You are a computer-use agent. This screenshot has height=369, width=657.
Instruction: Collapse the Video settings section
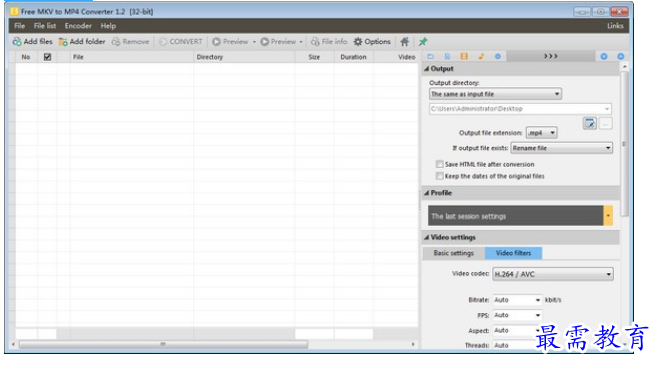point(427,237)
